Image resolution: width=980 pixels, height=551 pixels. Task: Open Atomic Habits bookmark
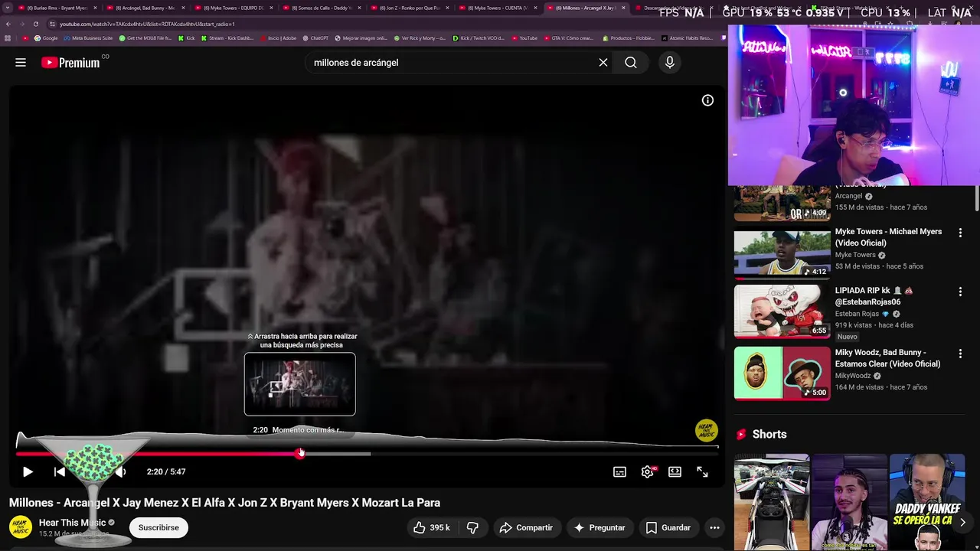(688, 38)
